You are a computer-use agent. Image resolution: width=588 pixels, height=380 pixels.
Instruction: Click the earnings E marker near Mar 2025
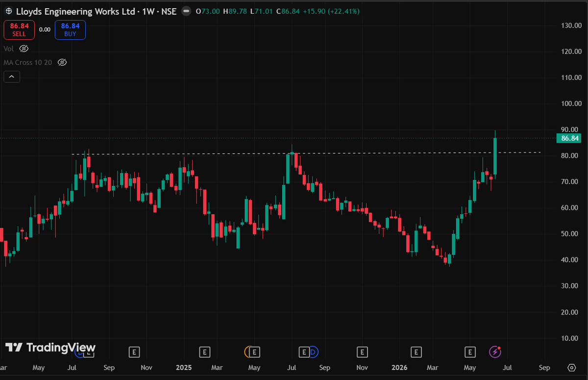(x=205, y=352)
